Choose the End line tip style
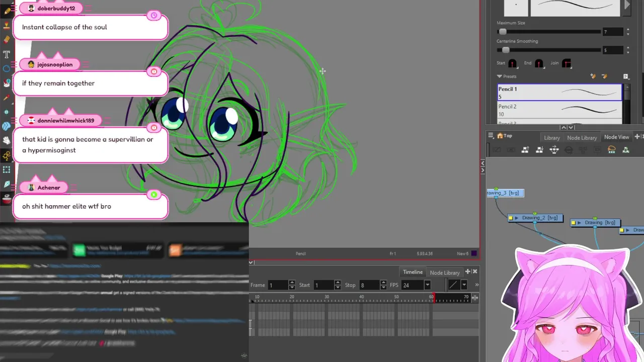This screenshot has width=644, height=362. click(539, 63)
